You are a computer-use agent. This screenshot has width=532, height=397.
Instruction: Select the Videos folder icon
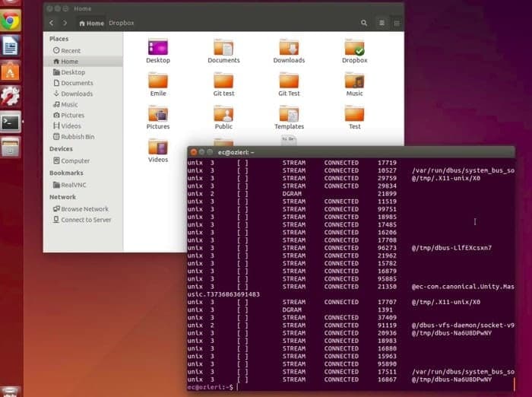point(158,151)
